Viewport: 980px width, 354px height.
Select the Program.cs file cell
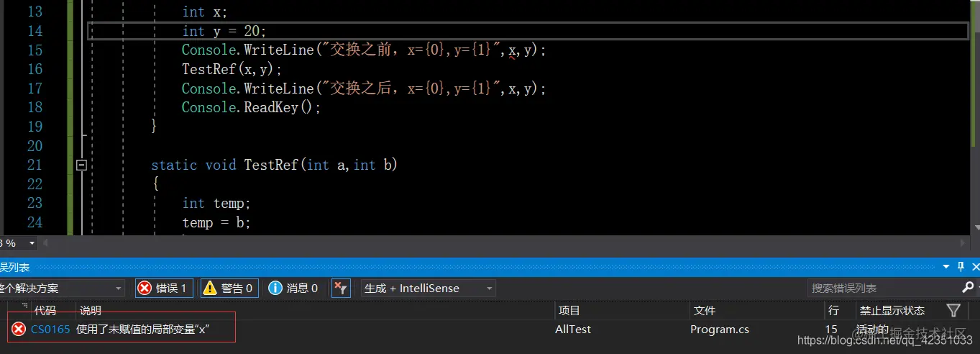click(720, 329)
